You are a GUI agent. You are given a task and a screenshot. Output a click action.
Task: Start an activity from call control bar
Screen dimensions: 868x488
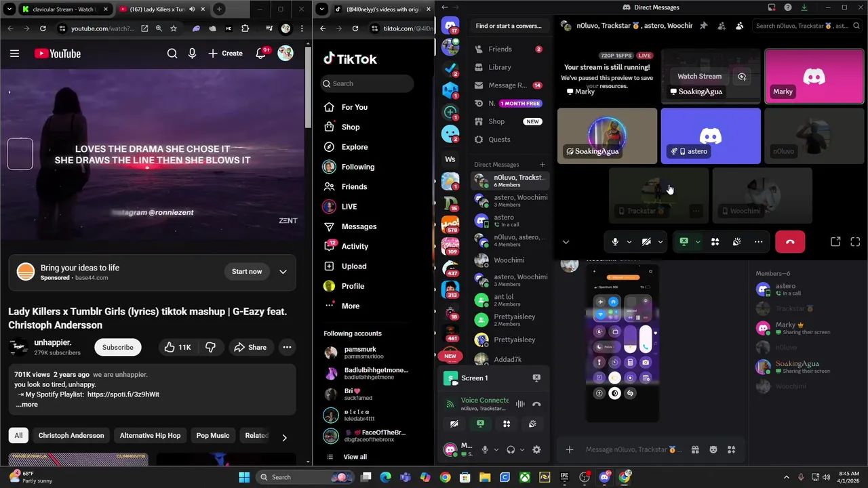click(x=715, y=242)
